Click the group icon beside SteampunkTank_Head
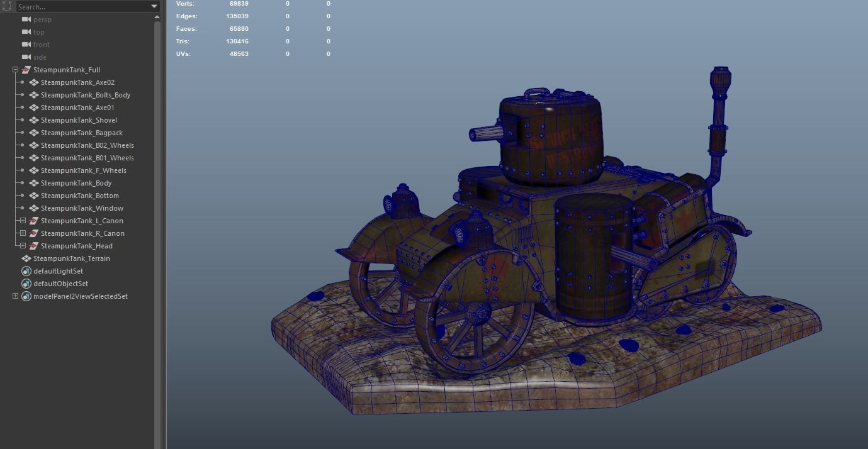 coord(34,246)
